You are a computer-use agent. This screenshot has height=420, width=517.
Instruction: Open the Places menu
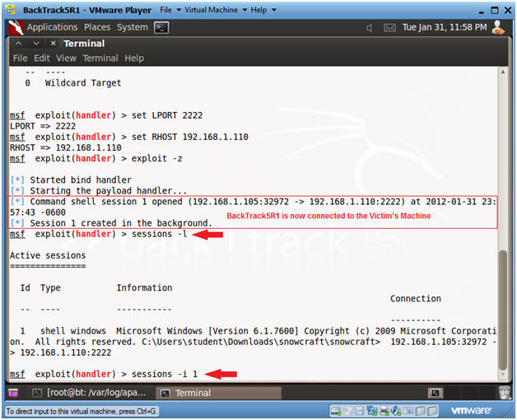pos(97,27)
